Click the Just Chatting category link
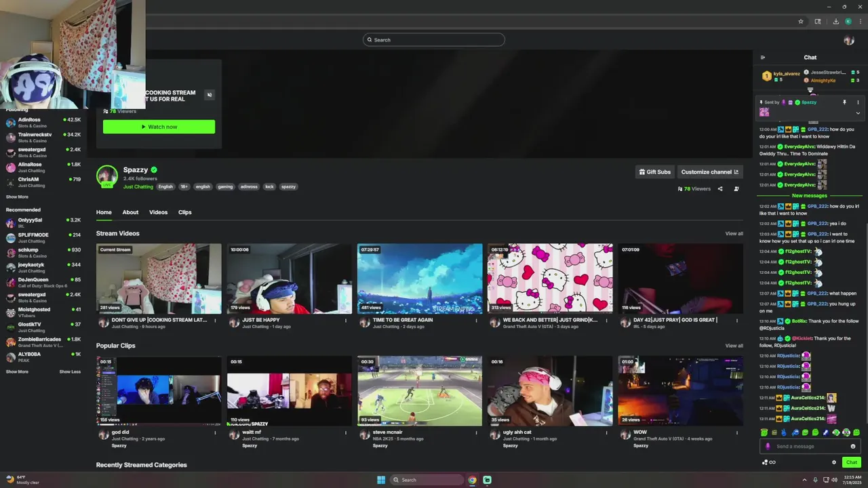Screen dimensions: 868x488 pyautogui.click(x=138, y=186)
